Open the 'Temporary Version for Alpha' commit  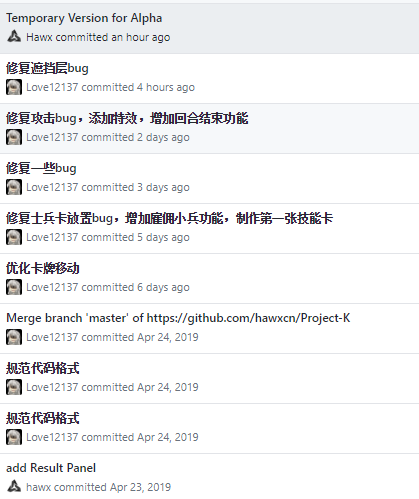pos(84,18)
